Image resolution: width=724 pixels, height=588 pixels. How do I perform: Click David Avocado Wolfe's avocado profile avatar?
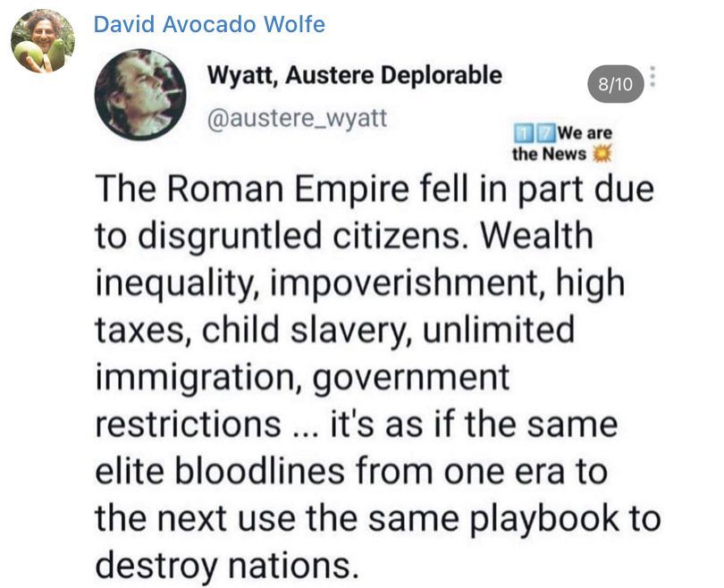coord(43,41)
